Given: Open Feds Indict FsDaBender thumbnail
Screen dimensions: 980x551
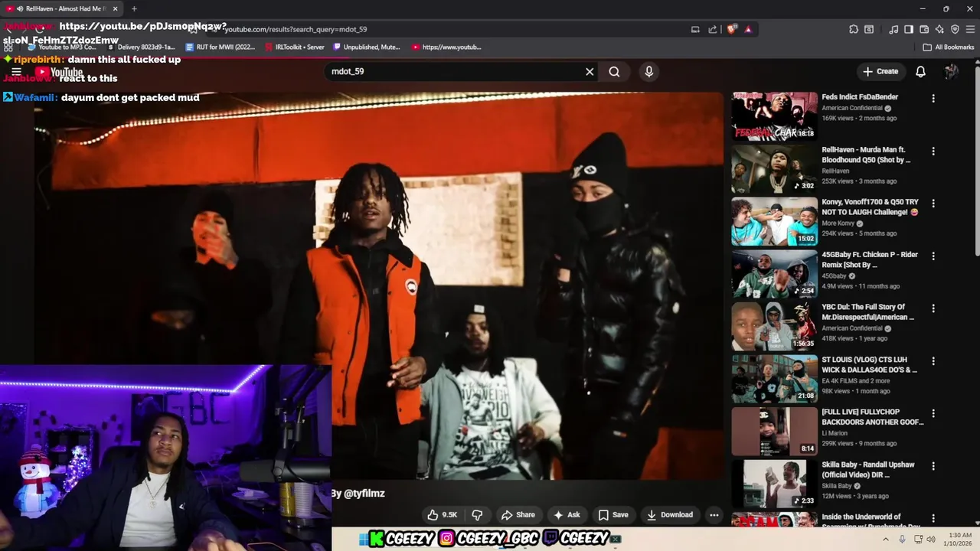Looking at the screenshot, I should pos(774,116).
